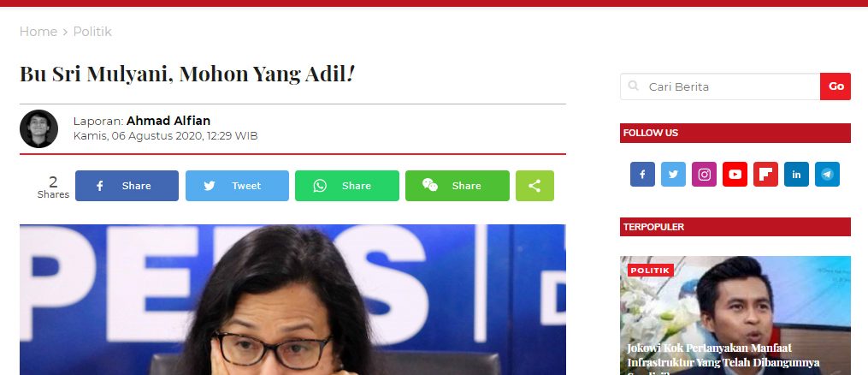Open Politik breadcrumb category
Screen dimensions: 868x375
(92, 32)
